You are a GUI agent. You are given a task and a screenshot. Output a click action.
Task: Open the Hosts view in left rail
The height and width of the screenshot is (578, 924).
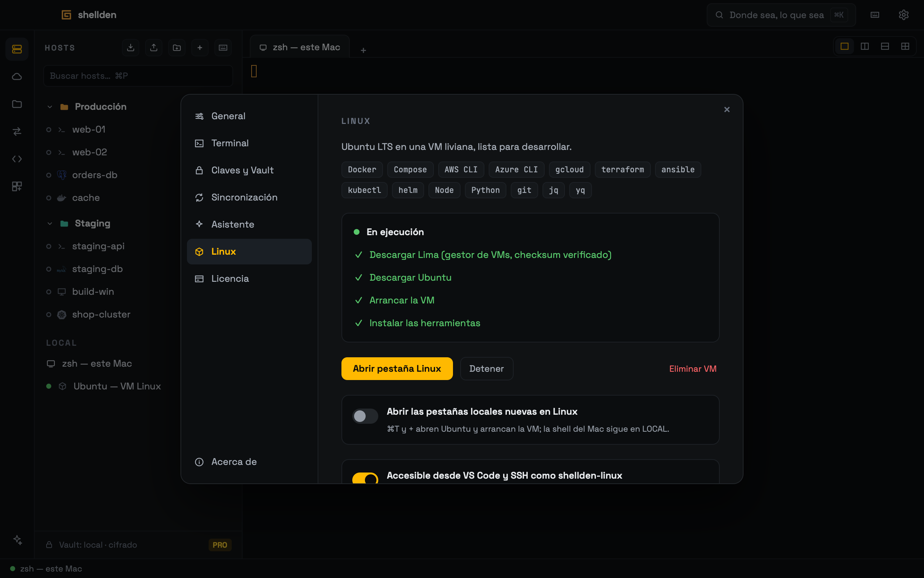pos(17,49)
